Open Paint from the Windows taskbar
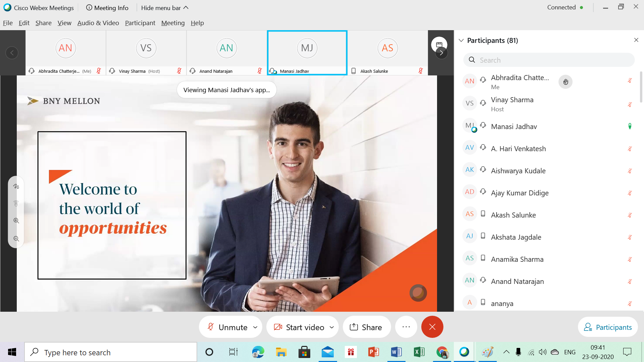This screenshot has width=644, height=362. 487,352
